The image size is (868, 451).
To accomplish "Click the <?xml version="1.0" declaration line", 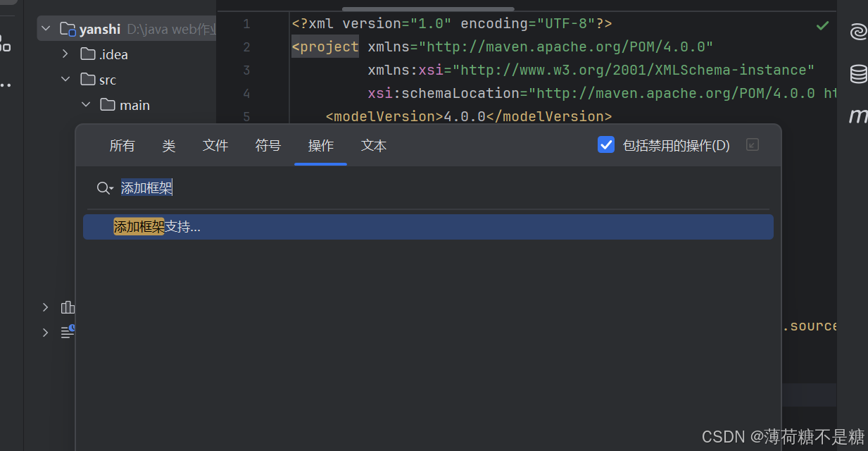I will click(x=452, y=24).
